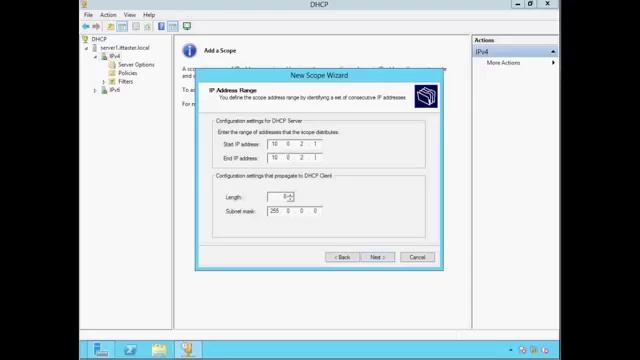640x360 pixels.
Task: Adjust the Length spinner arrows
Action: click(291, 197)
